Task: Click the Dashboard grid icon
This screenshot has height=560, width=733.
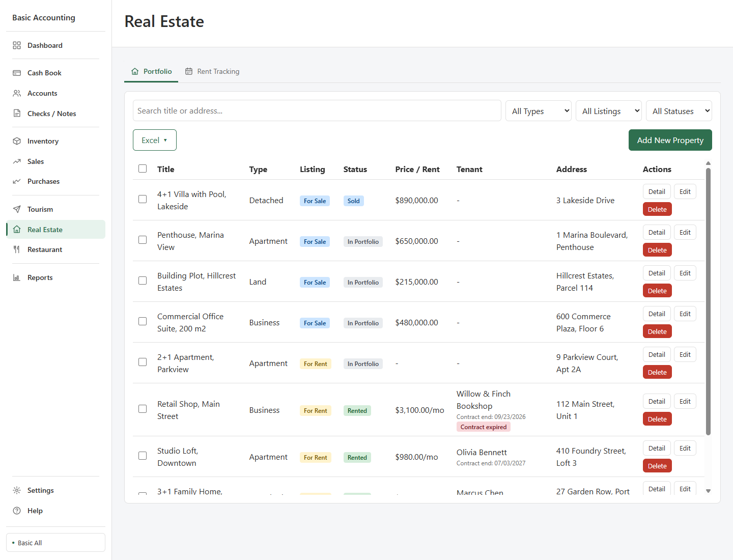Action: pyautogui.click(x=17, y=45)
